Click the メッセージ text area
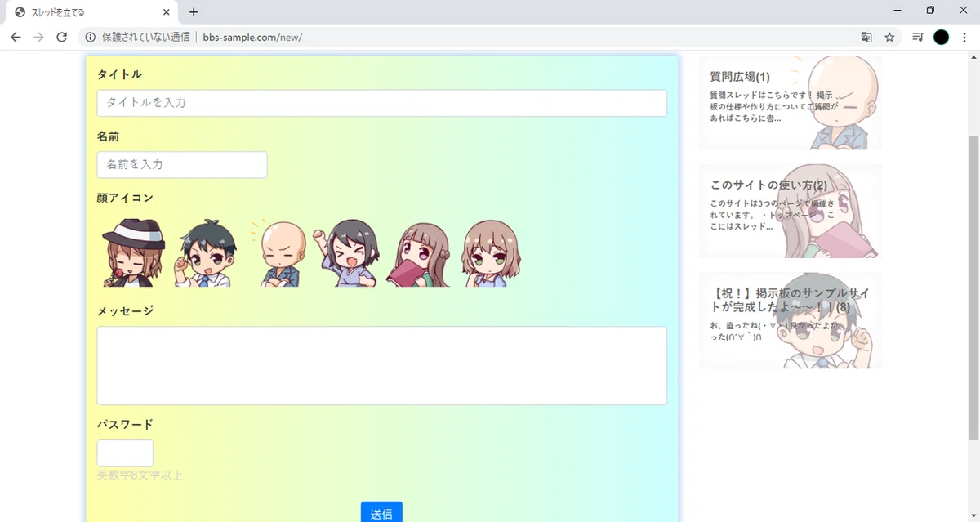 381,365
